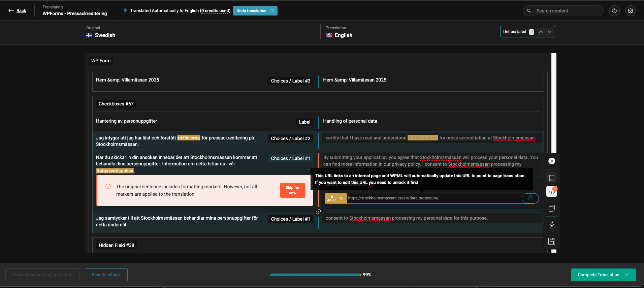
Task: Unlock the data-protection URL with the padlock
Action: [x=530, y=198]
